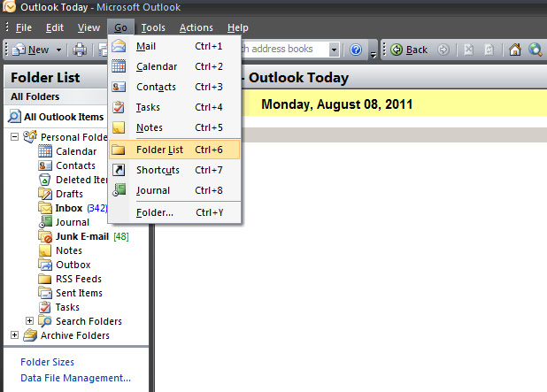
Task: Click the Shortcuts arrow icon in Go menu
Action: click(x=119, y=170)
